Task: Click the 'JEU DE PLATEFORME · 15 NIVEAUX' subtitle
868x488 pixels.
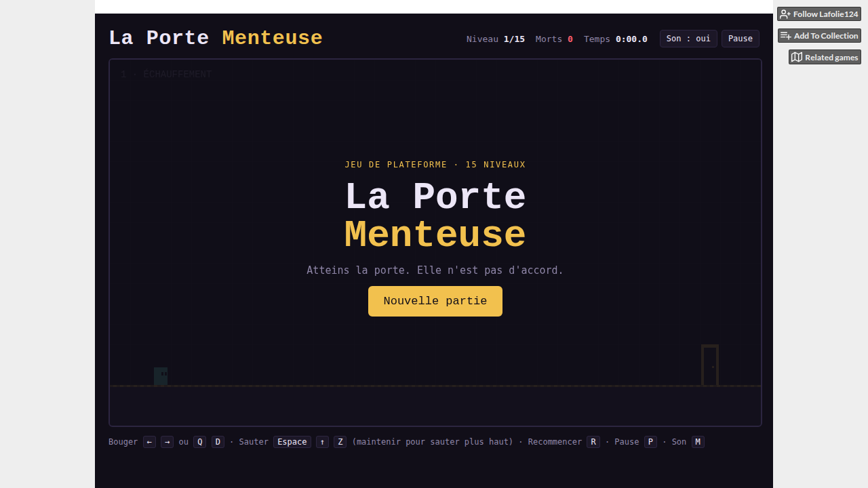Action: click(x=435, y=165)
